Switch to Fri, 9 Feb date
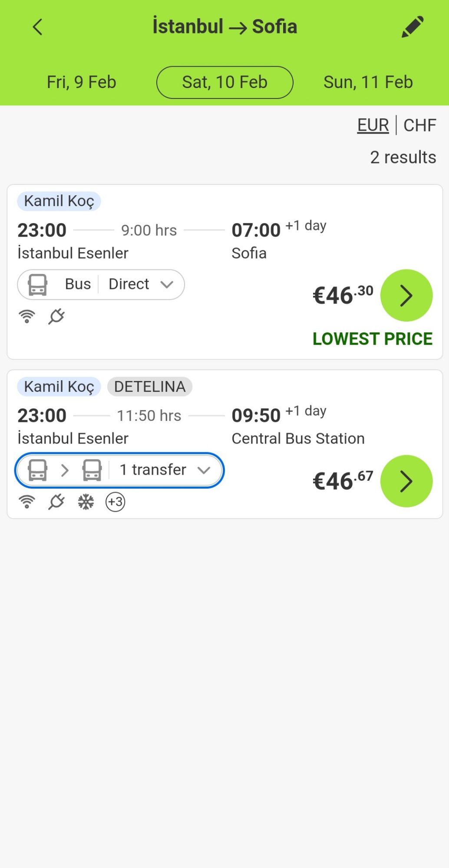The image size is (449, 868). pyautogui.click(x=81, y=82)
